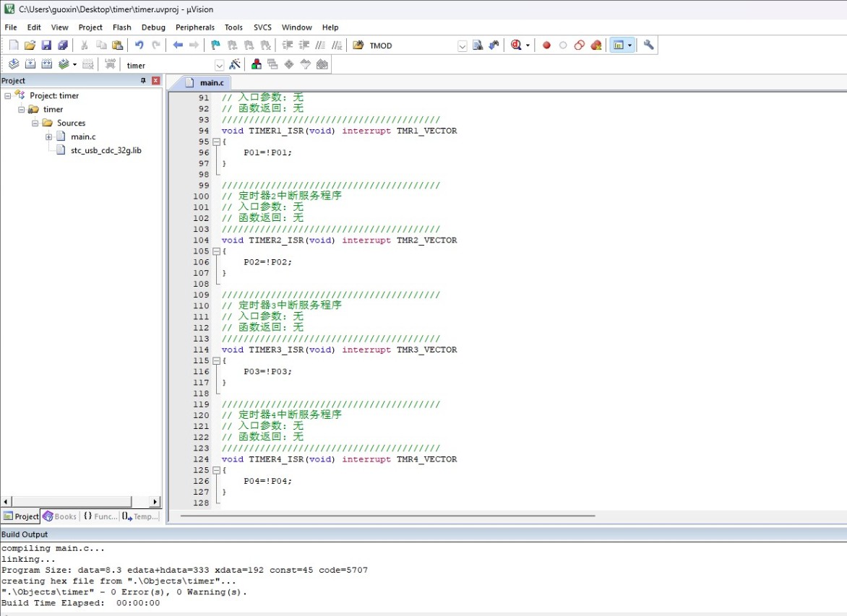Switch to the Functions tab
Image resolution: width=847 pixels, height=616 pixels.
tap(100, 516)
